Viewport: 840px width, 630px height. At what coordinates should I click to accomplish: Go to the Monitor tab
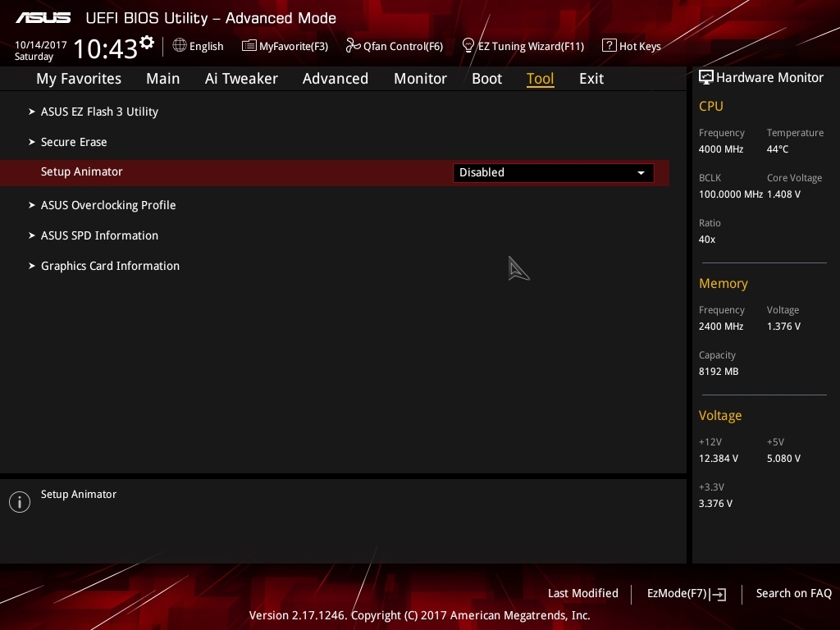pos(421,79)
